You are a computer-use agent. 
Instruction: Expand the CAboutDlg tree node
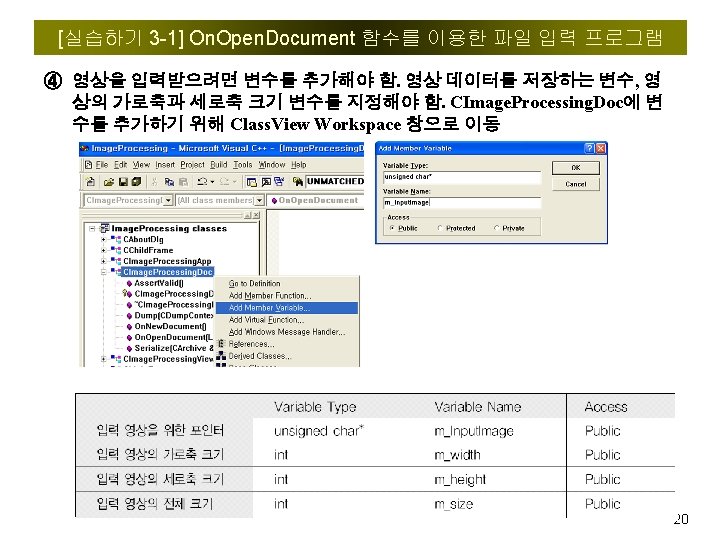[103, 239]
